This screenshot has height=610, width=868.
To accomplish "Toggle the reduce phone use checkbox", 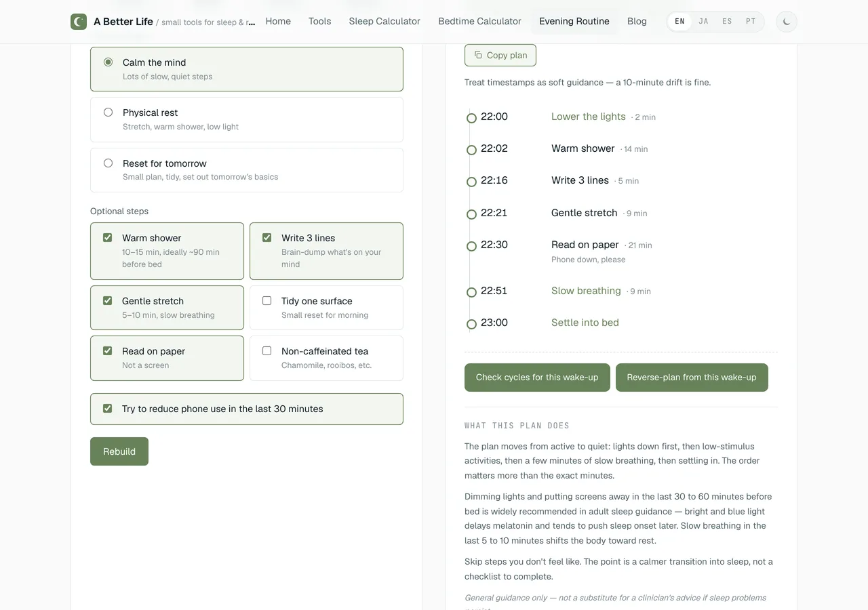I will [107, 409].
